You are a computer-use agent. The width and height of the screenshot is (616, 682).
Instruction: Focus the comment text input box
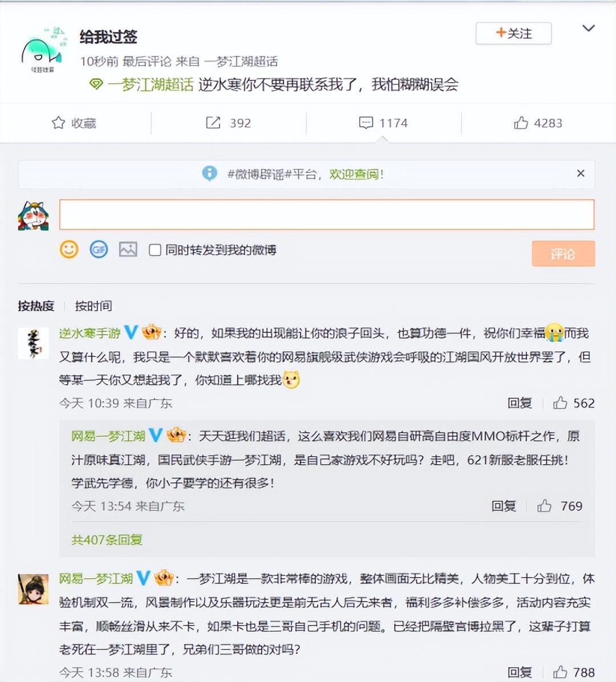(x=327, y=214)
